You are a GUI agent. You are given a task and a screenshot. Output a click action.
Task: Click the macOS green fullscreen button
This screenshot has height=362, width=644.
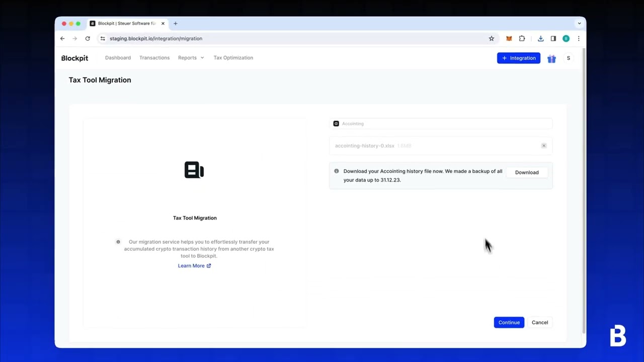point(78,24)
